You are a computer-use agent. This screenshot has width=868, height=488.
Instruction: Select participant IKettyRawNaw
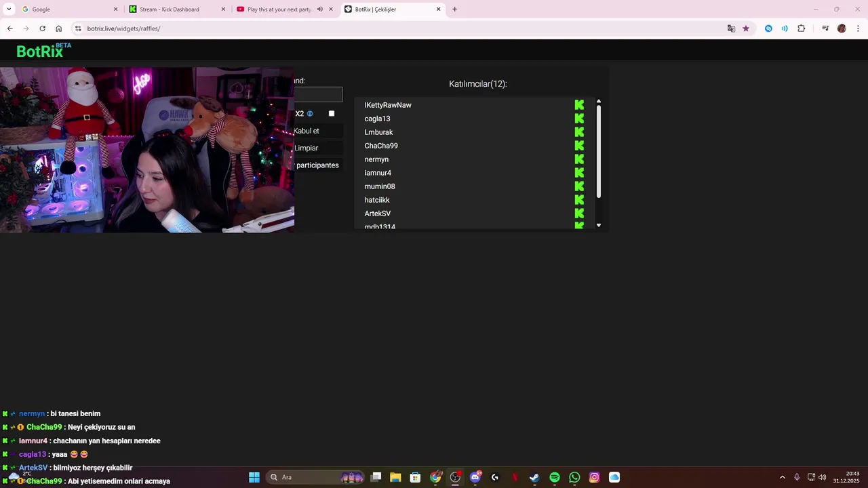[388, 105]
